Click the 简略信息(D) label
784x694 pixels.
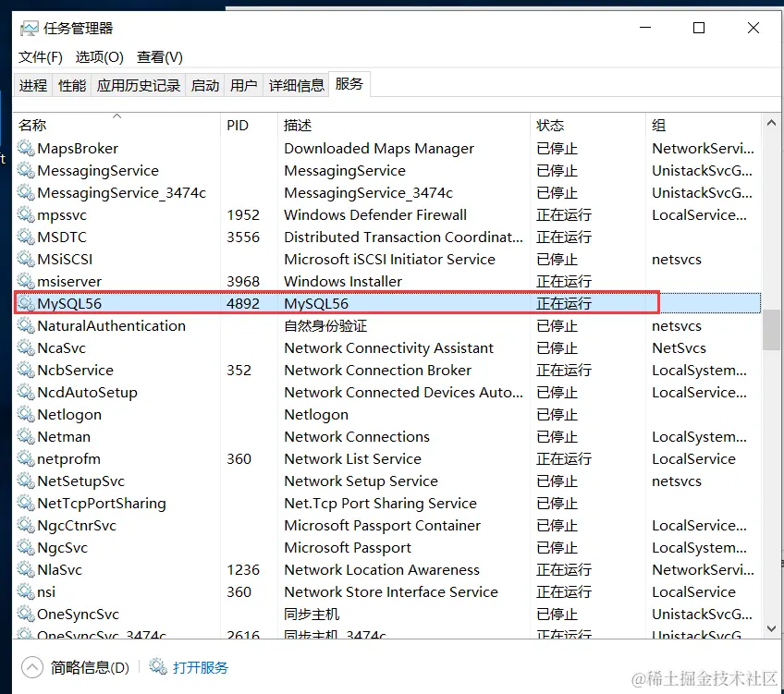tap(90, 667)
